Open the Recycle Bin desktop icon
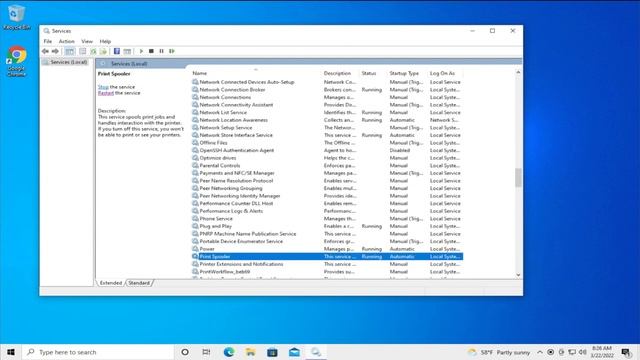 (x=17, y=17)
